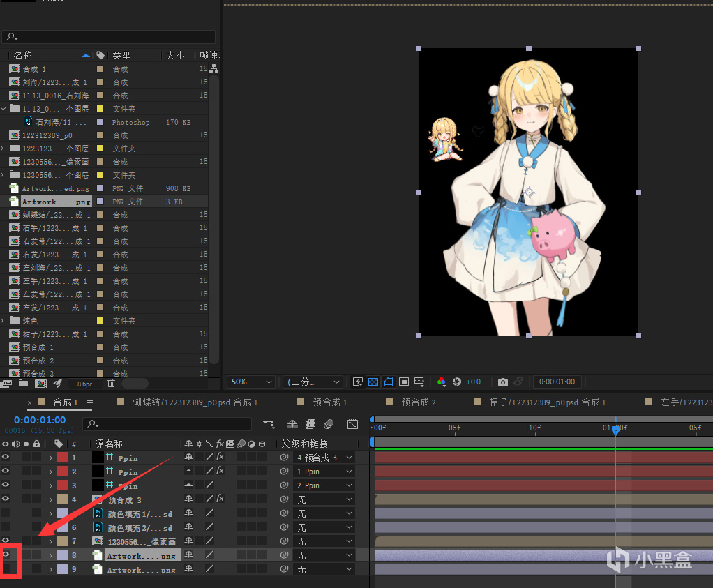Take a snapshot with the camera icon
This screenshot has height=588, width=713.
(x=502, y=382)
